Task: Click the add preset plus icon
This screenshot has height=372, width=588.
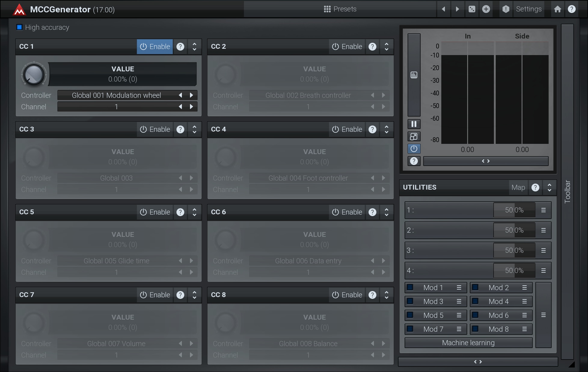Action: pyautogui.click(x=486, y=9)
